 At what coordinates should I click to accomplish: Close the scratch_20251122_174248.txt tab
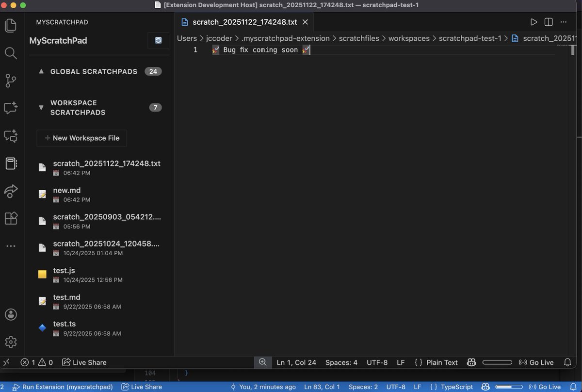click(x=306, y=22)
